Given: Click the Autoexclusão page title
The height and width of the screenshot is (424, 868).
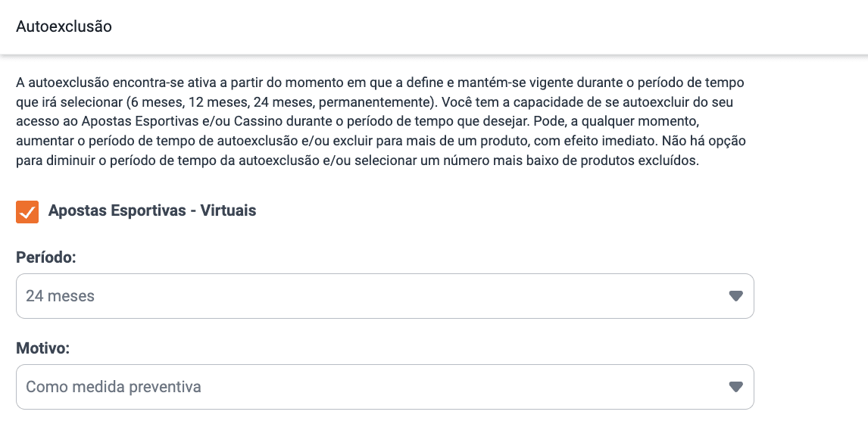Looking at the screenshot, I should pos(64,26).
